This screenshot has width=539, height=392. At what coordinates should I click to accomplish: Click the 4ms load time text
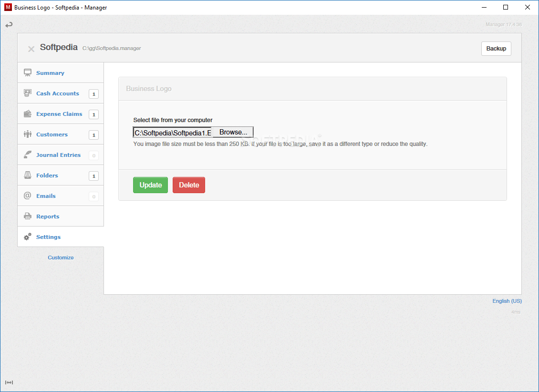coord(516,312)
